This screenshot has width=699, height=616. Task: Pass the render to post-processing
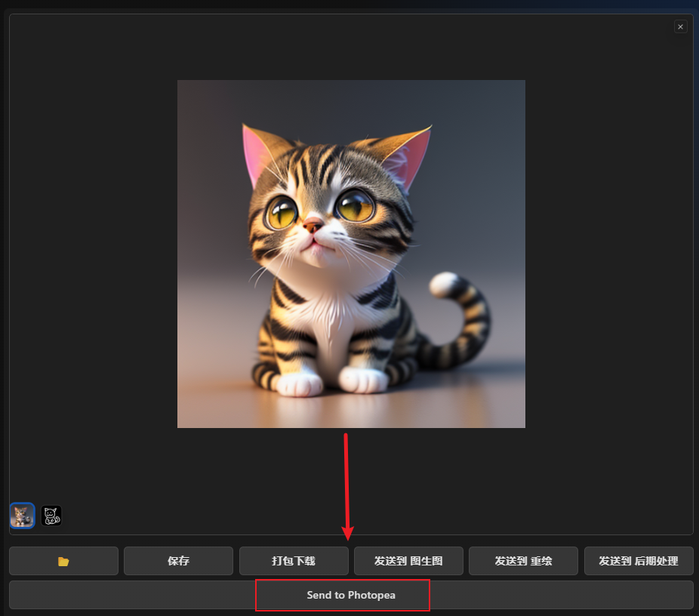coord(638,561)
